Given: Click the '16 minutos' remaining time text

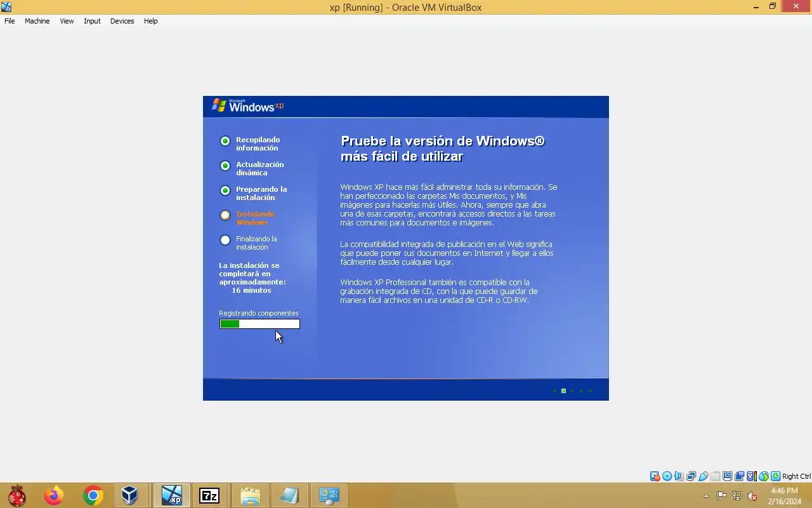Looking at the screenshot, I should (251, 290).
